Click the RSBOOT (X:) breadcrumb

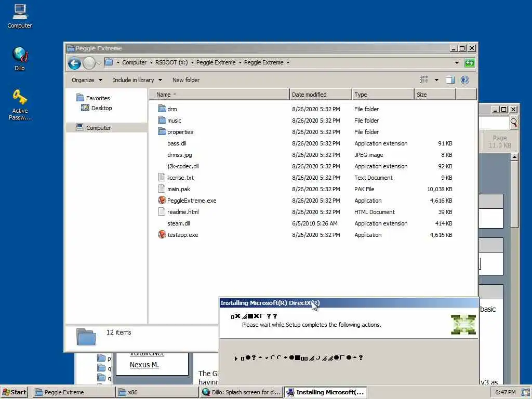pyautogui.click(x=171, y=62)
